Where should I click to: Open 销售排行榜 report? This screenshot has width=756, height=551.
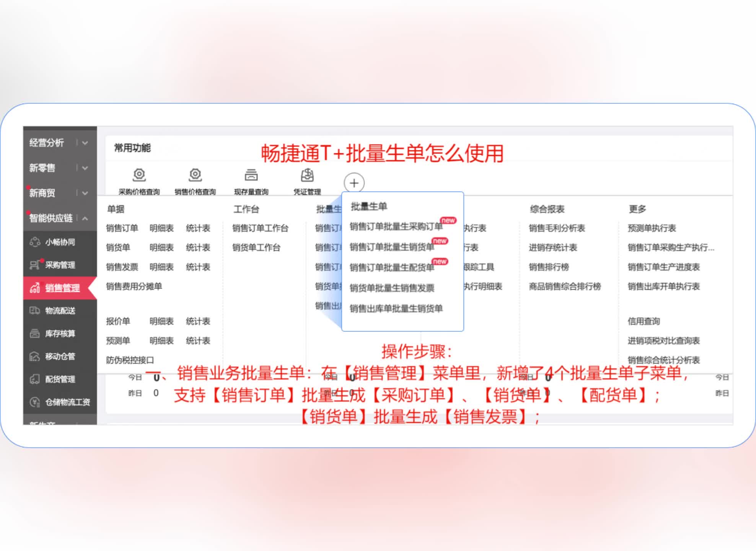(x=549, y=267)
